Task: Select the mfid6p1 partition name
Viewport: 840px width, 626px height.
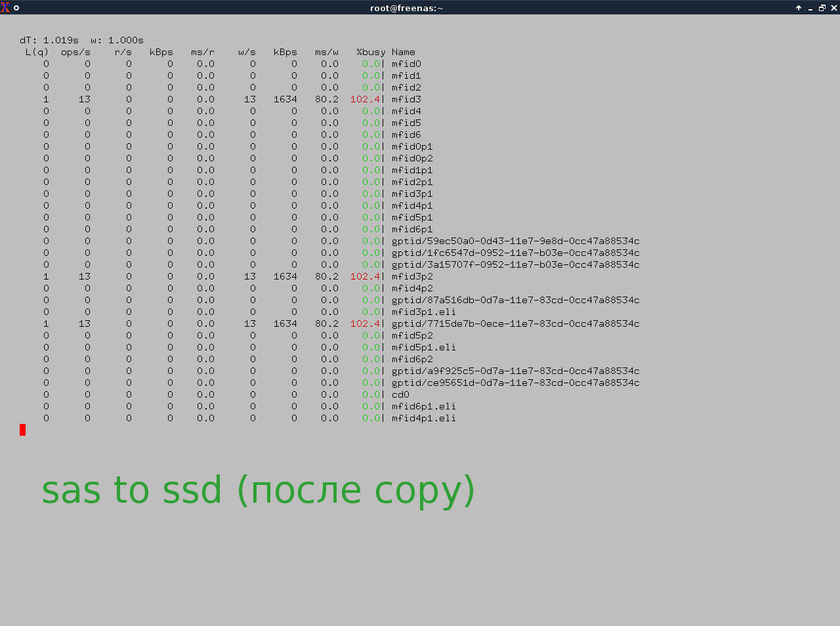Action: click(x=412, y=229)
